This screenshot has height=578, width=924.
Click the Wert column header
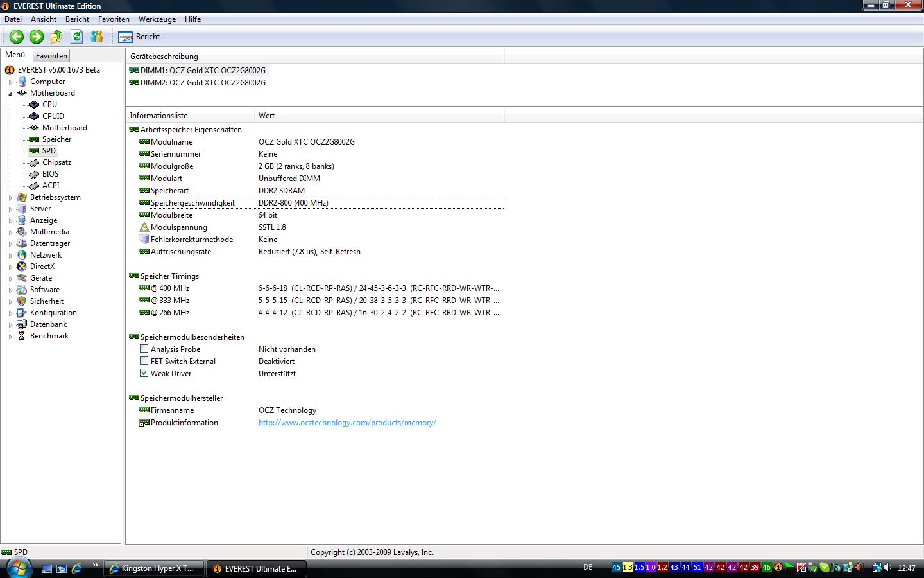[379, 116]
